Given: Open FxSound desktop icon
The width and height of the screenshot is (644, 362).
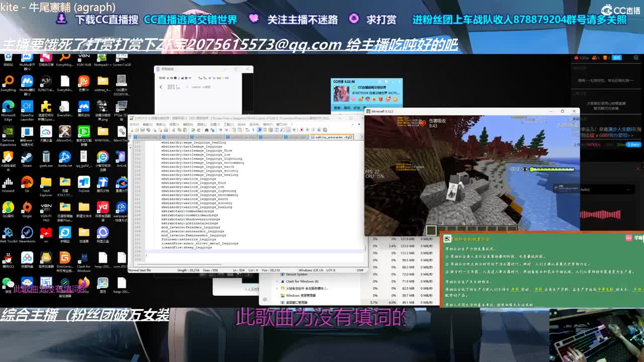Looking at the screenshot, I should coord(8,184).
